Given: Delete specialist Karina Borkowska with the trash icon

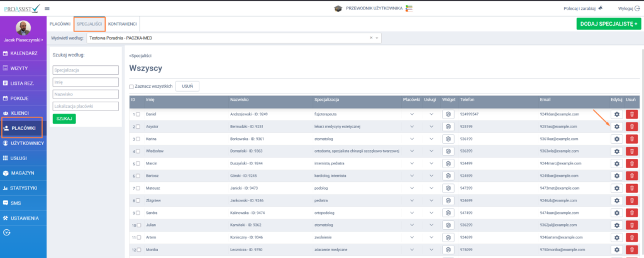Looking at the screenshot, I should coord(631,138).
